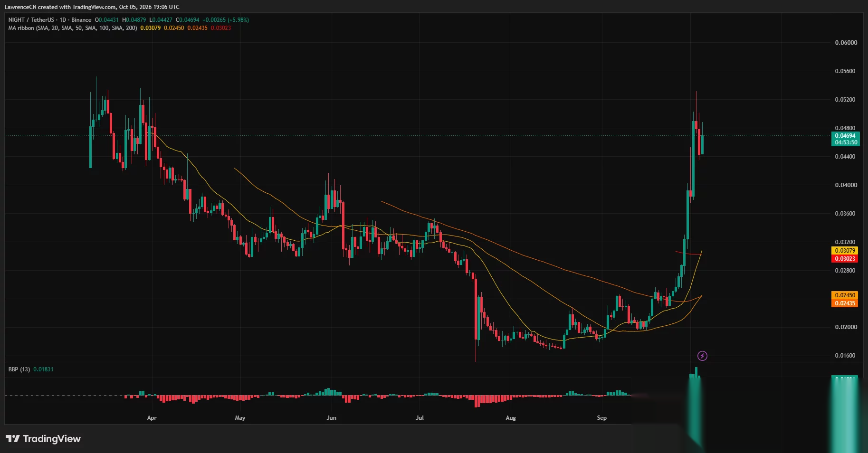Click the orange 0.02450 price-axis label
This screenshot has width=868, height=453.
pos(845,295)
